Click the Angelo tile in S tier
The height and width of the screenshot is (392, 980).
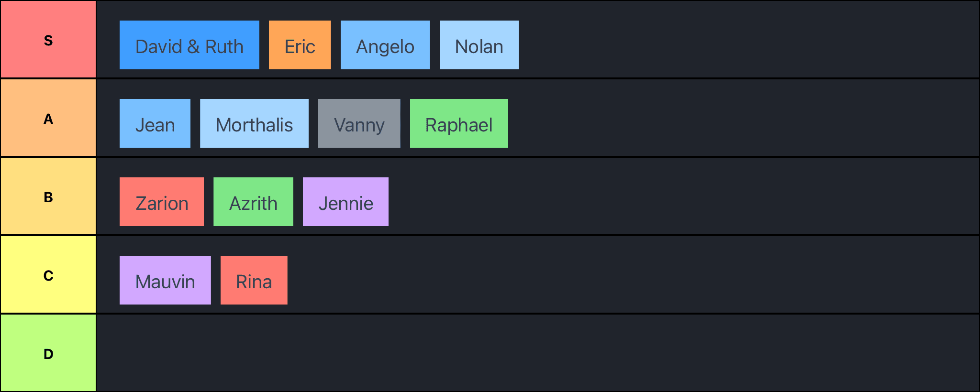pyautogui.click(x=385, y=45)
